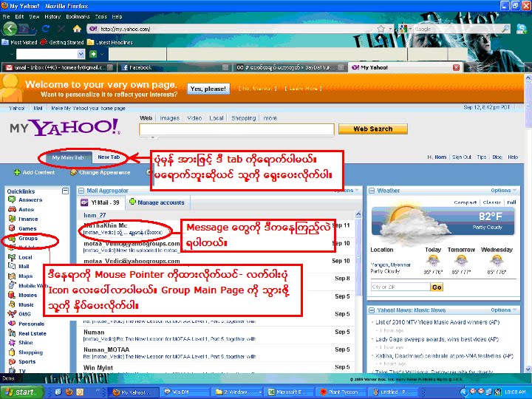Select Y! Mail - 39 tab
This screenshot has height=399, width=532.
(101, 202)
